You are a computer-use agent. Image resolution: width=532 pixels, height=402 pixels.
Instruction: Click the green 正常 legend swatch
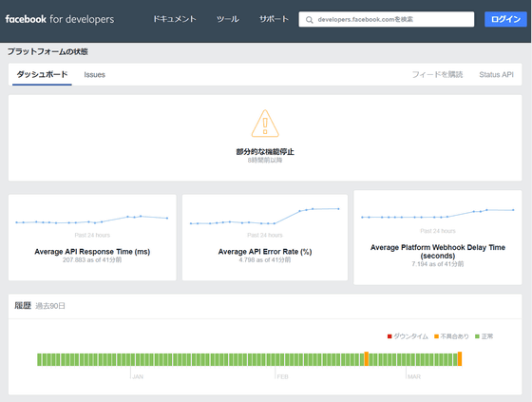(x=477, y=336)
